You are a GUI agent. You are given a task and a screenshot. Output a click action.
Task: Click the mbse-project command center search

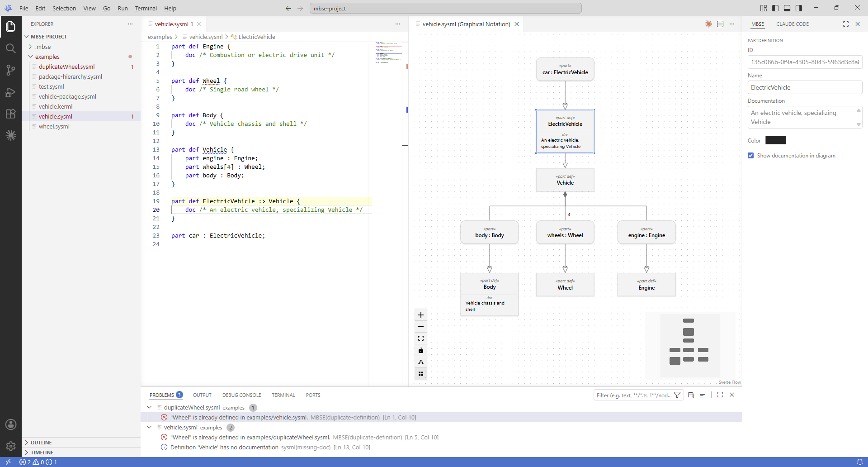[446, 8]
